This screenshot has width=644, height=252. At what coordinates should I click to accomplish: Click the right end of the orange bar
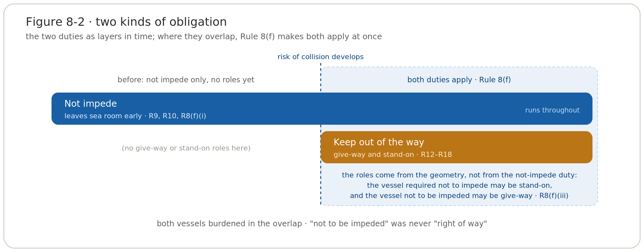(x=587, y=147)
